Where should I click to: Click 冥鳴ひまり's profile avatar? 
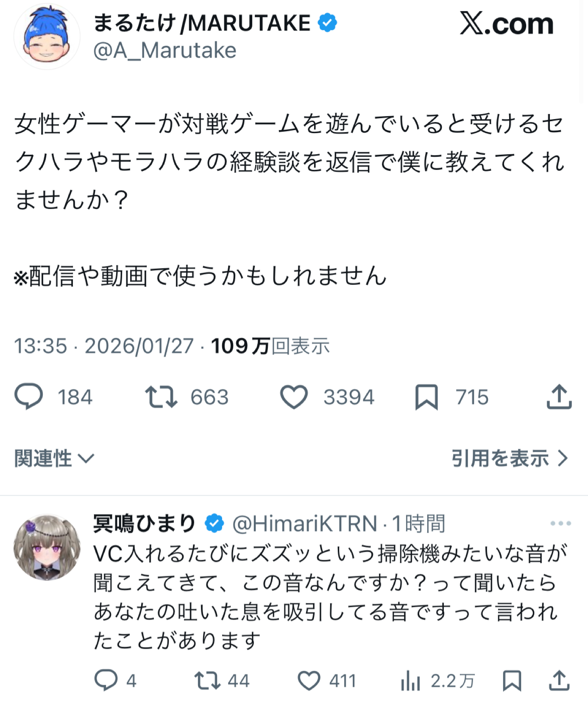click(47, 547)
